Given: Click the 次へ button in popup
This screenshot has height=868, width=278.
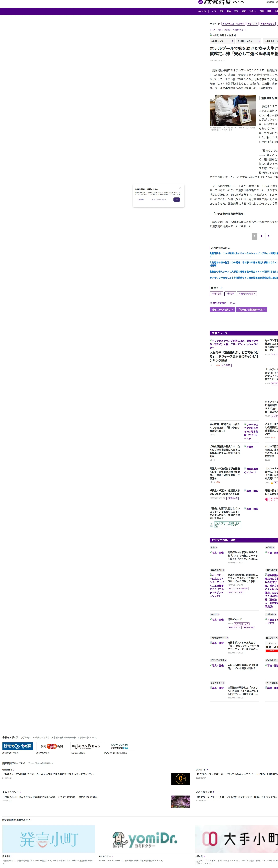Looking at the screenshot, I should coord(177,199).
